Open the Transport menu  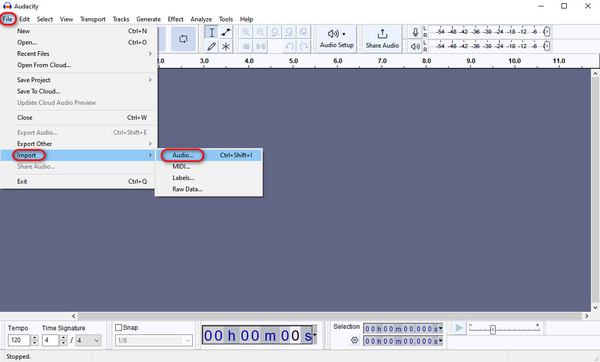tap(93, 19)
